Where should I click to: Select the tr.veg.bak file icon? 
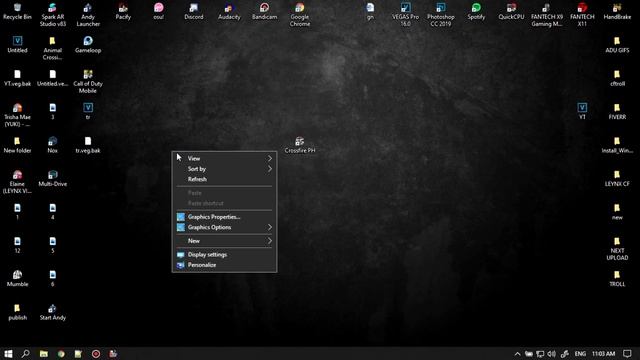pyautogui.click(x=88, y=145)
